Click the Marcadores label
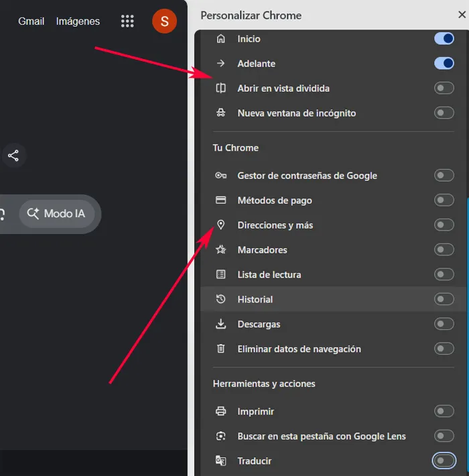Image resolution: width=469 pixels, height=476 pixels. click(x=263, y=250)
